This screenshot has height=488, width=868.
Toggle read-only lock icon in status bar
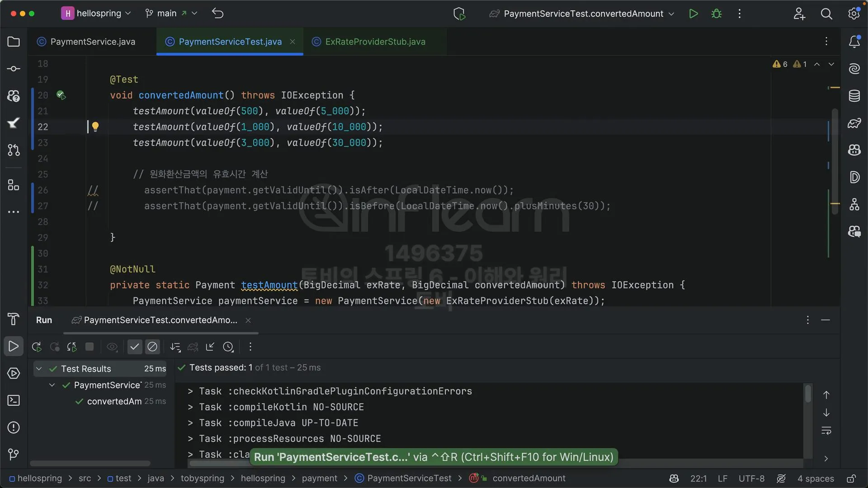(851, 478)
